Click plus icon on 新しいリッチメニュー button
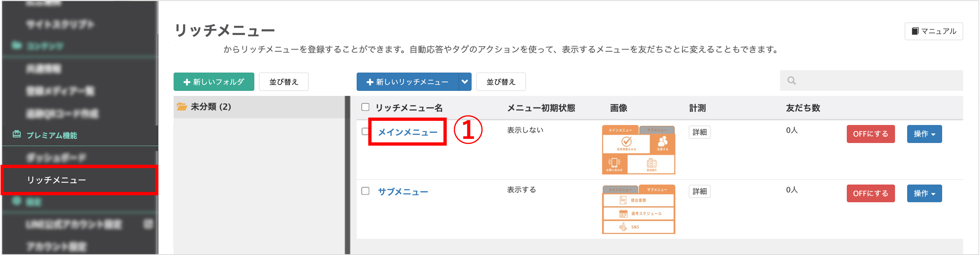The width and height of the screenshot is (980, 255). (x=370, y=82)
